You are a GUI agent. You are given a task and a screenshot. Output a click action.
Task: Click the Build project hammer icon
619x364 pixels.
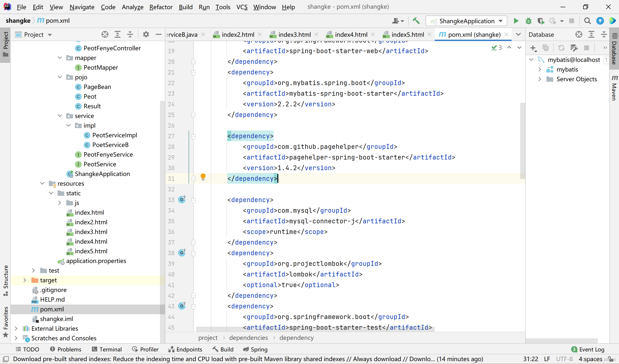click(x=416, y=21)
